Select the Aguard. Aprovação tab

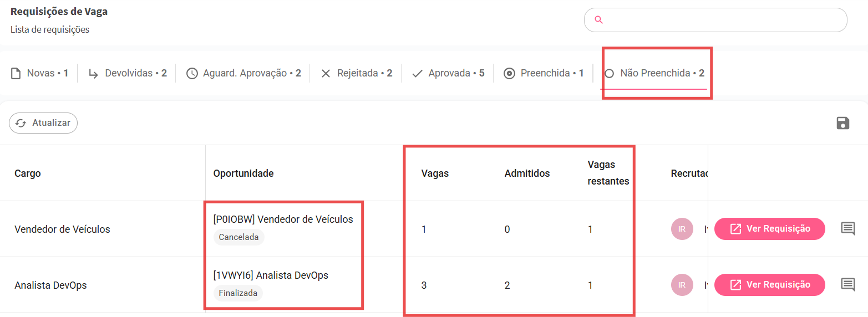[244, 73]
